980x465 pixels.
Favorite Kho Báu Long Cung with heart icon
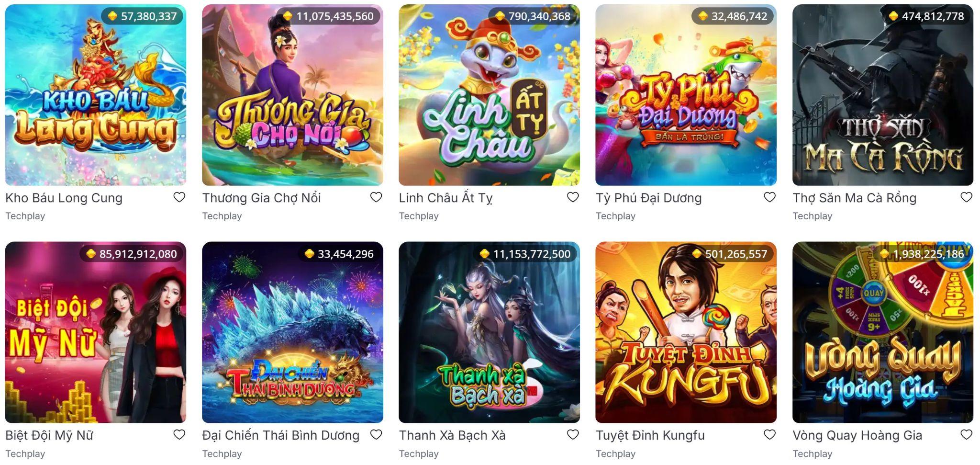(x=179, y=197)
